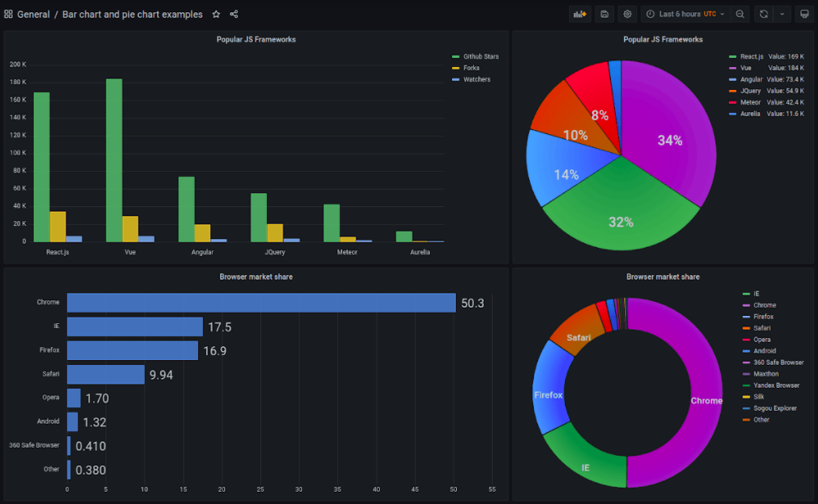The height and width of the screenshot is (504, 818).
Task: Click the General folder breadcrumb
Action: tap(33, 14)
